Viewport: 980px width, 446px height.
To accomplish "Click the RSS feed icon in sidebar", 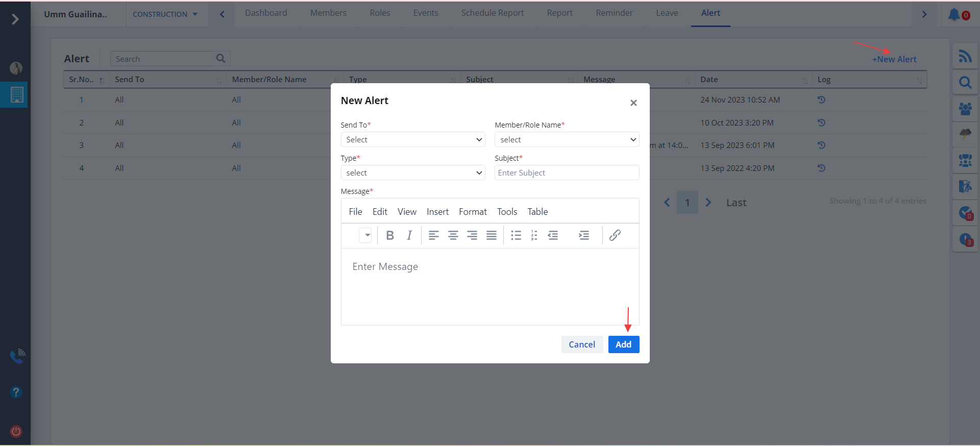I will 965,56.
